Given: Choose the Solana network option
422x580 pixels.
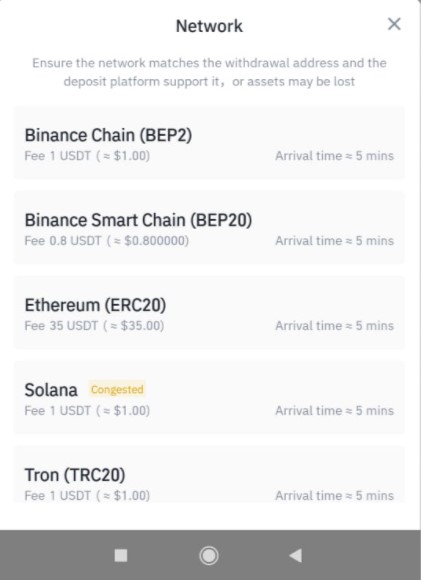Looking at the screenshot, I should tap(209, 398).
